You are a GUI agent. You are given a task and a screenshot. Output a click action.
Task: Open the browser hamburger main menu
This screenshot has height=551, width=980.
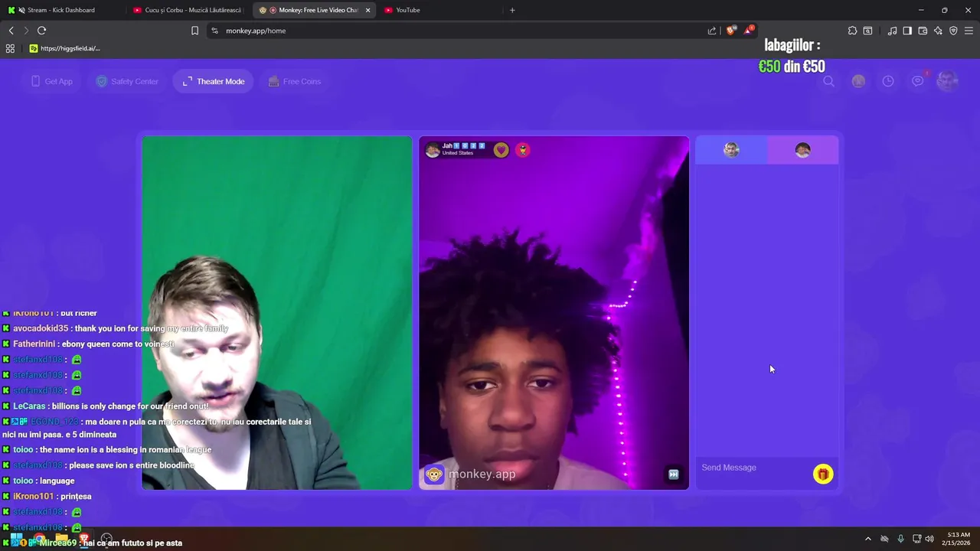pos(969,31)
